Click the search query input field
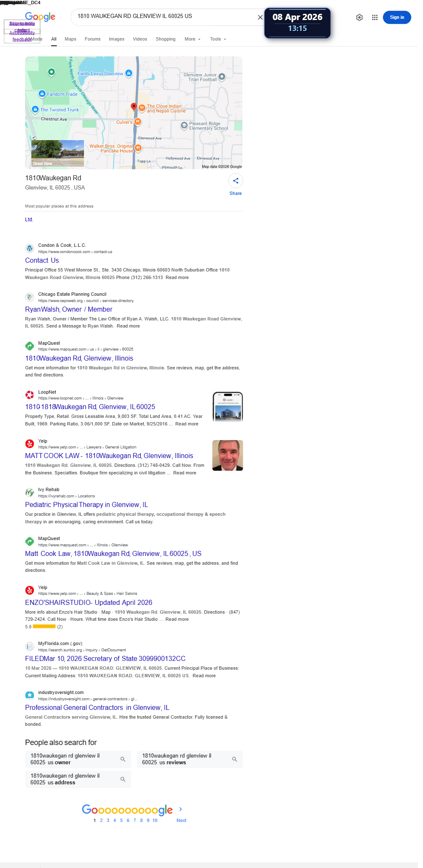The width and height of the screenshot is (423, 868). pyautogui.click(x=165, y=16)
